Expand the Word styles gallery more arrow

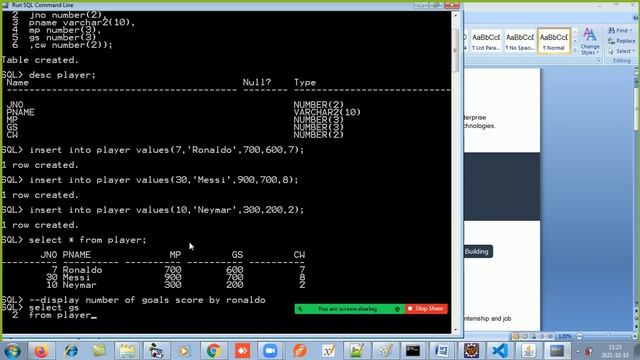[x=575, y=50]
